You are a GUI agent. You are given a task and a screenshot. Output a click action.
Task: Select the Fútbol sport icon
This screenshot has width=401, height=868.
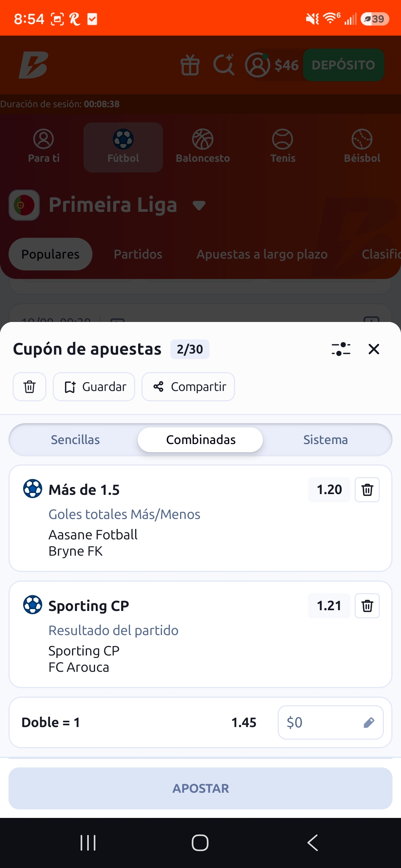(x=123, y=147)
